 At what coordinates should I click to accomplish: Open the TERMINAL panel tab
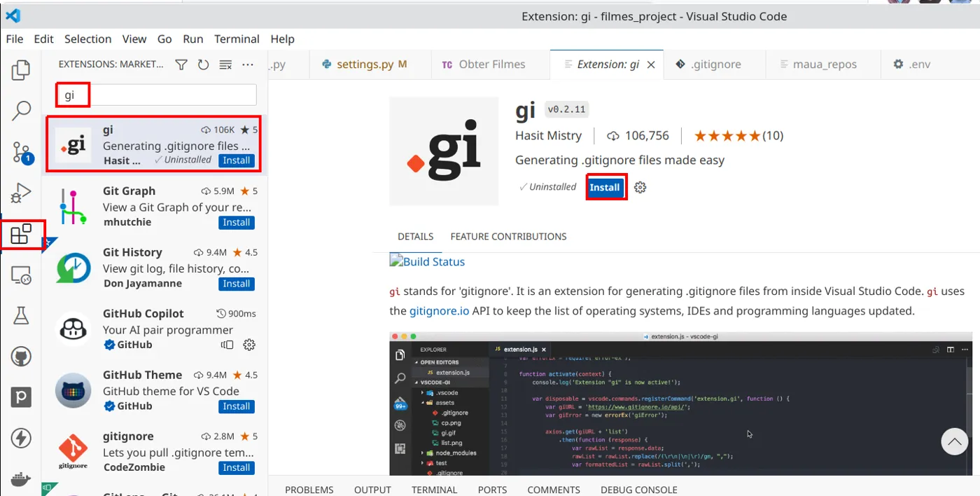click(435, 490)
